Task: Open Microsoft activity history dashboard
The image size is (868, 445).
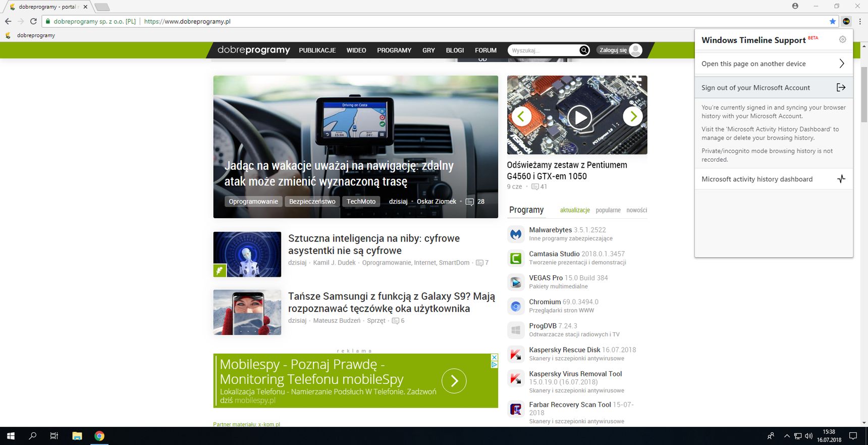Action: coord(774,179)
